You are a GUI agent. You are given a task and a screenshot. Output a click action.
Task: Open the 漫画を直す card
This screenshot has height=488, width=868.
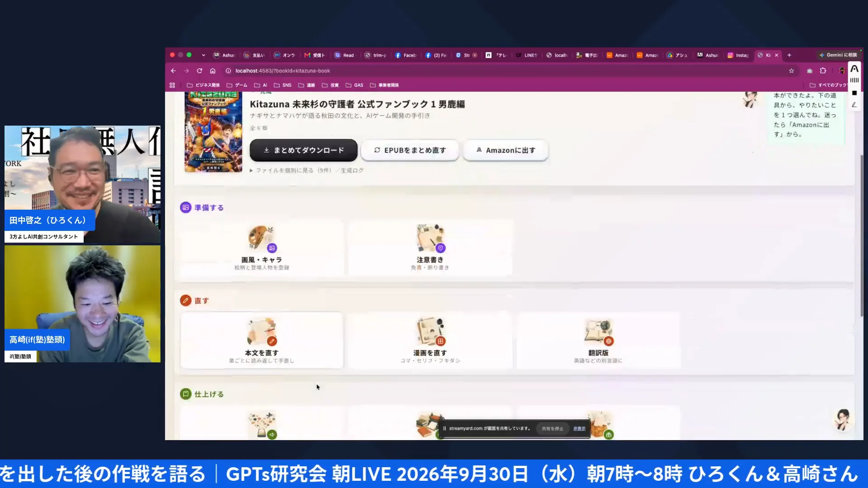pos(430,340)
